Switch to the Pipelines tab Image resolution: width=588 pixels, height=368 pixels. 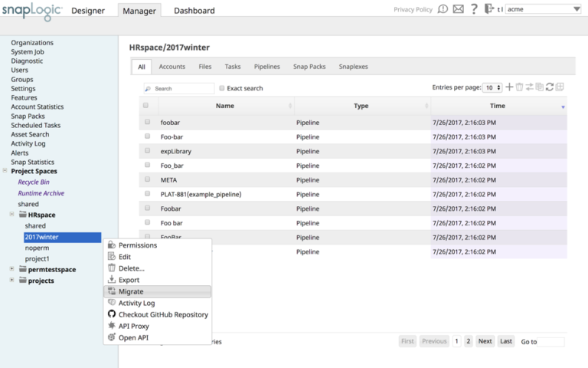pos(267,67)
